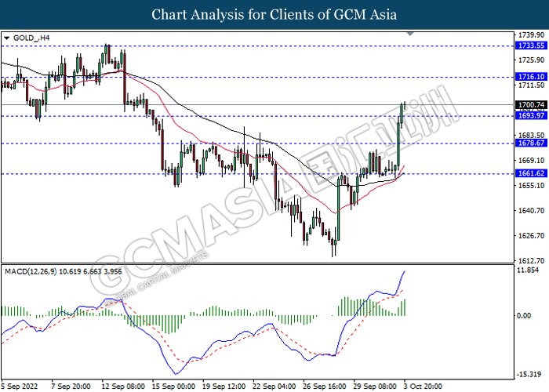Click the 5 Sep 2022 date label
549x392 pixels.
click(x=20, y=387)
